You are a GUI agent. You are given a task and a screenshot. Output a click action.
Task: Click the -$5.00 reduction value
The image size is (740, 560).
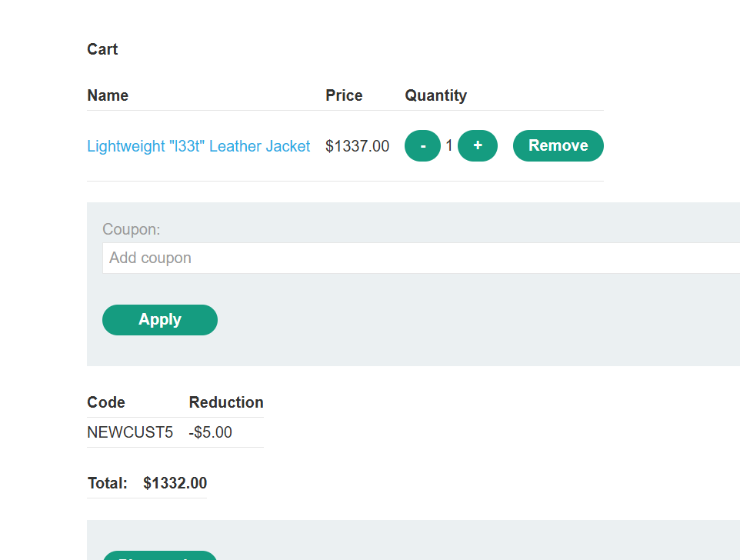click(211, 432)
